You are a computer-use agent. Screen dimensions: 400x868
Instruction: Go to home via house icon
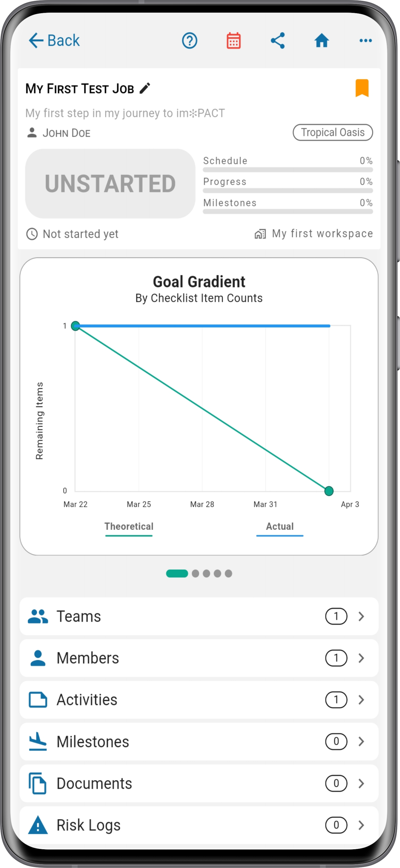coord(321,41)
